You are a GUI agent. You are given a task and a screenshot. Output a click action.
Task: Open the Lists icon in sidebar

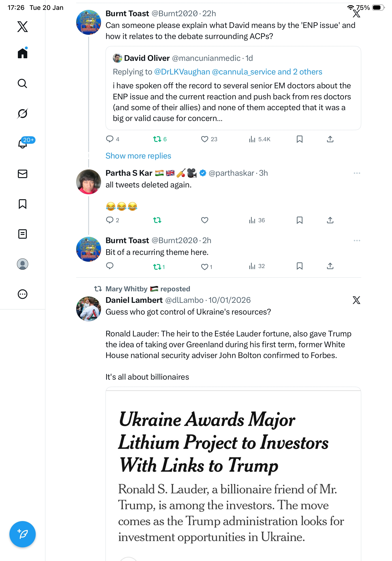point(23,234)
